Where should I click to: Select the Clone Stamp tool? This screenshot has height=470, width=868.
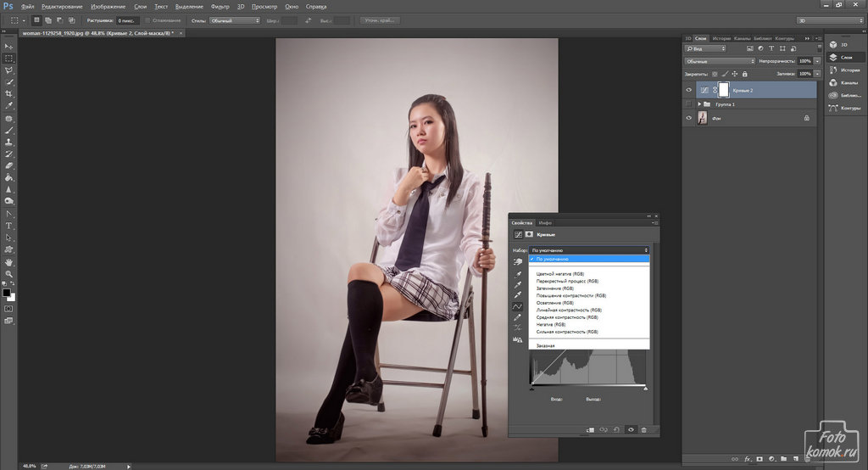pos(8,143)
